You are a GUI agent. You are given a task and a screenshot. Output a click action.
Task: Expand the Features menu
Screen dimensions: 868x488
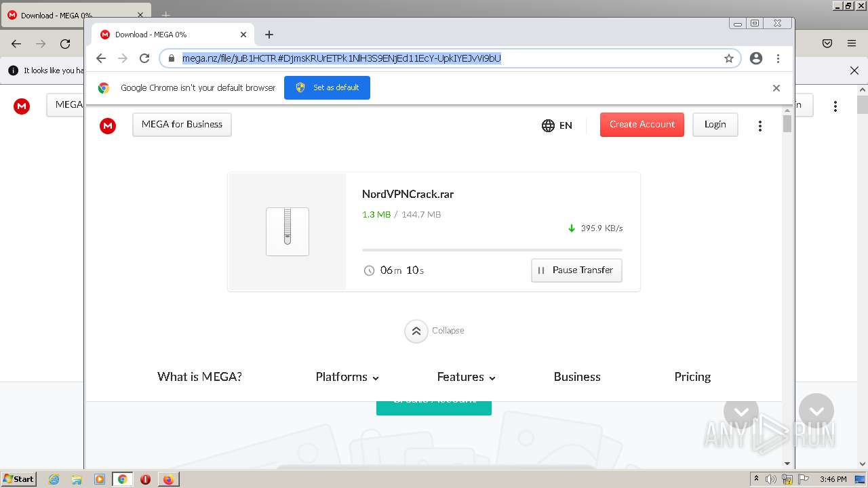coord(467,377)
